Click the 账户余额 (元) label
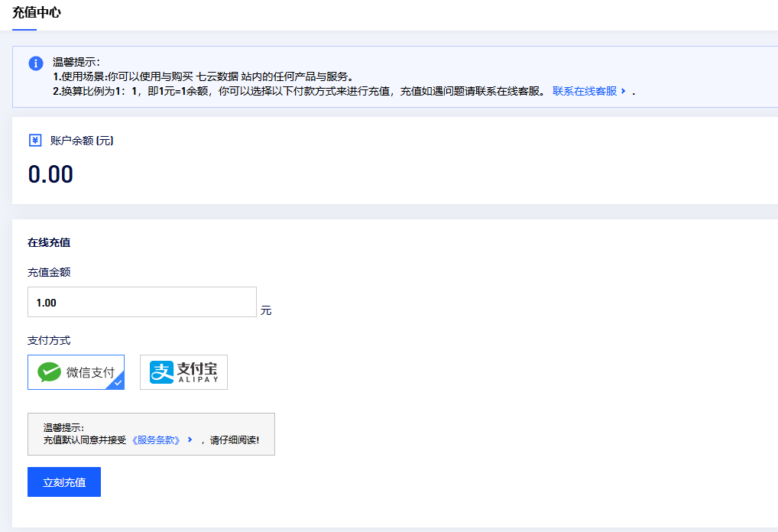Screen dimensions: 778x532 pyautogui.click(x=82, y=141)
